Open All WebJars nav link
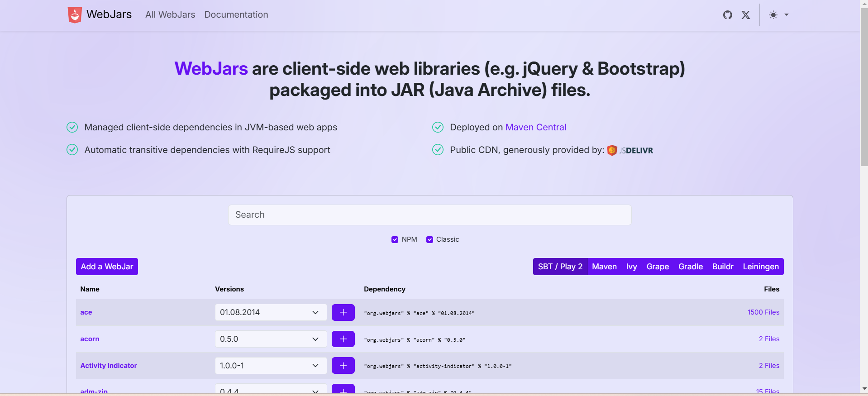This screenshot has height=396, width=868. pyautogui.click(x=170, y=14)
